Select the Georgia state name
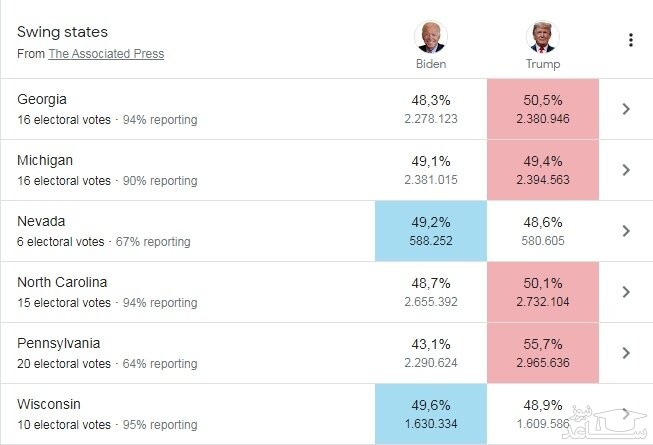Viewport: 653px width, 445px height. (x=43, y=99)
